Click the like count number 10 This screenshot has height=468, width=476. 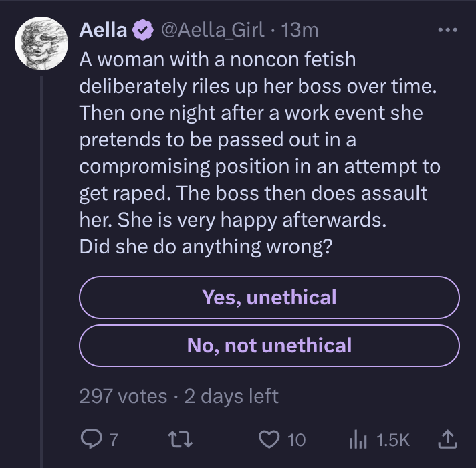(295, 439)
